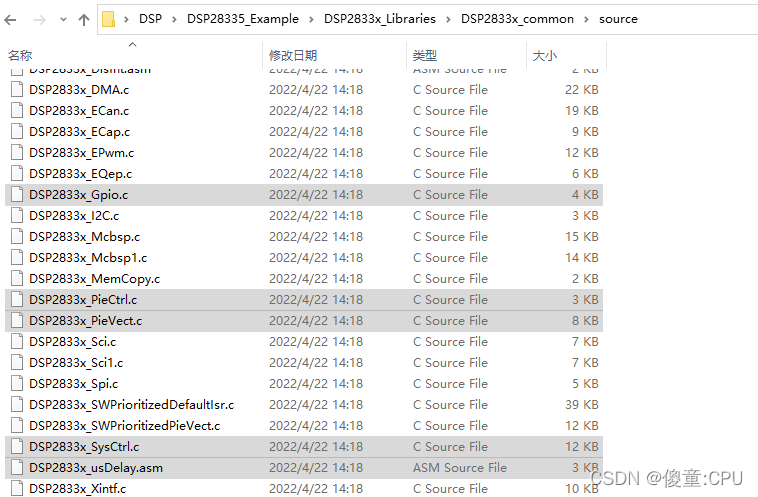758x497 pixels.
Task: Sort by 类型 column header
Action: pos(425,56)
